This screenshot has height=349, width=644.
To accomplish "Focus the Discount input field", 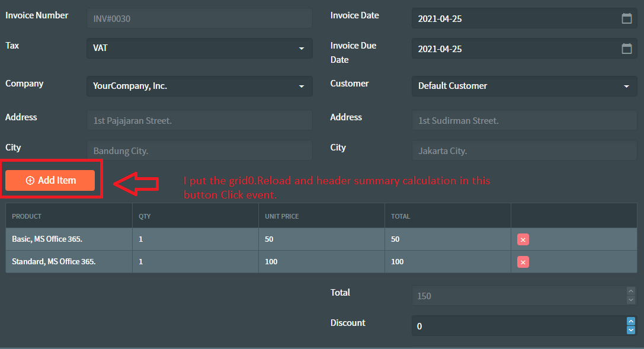I will [520, 326].
